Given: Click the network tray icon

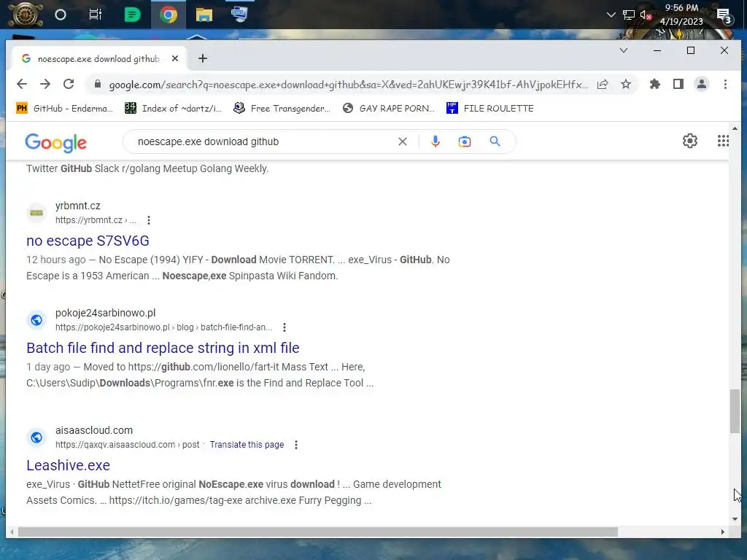Looking at the screenshot, I should point(628,15).
